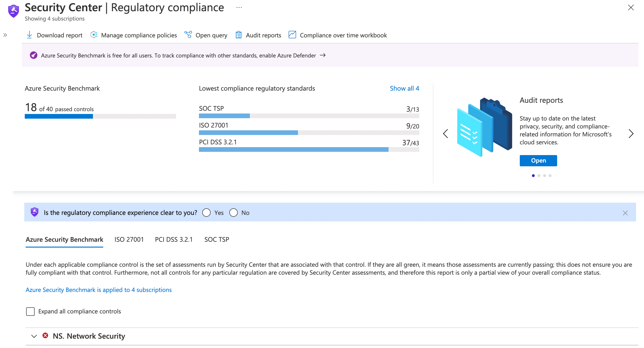This screenshot has height=348, width=644.
Task: Click the Open query icon
Action: tap(188, 35)
